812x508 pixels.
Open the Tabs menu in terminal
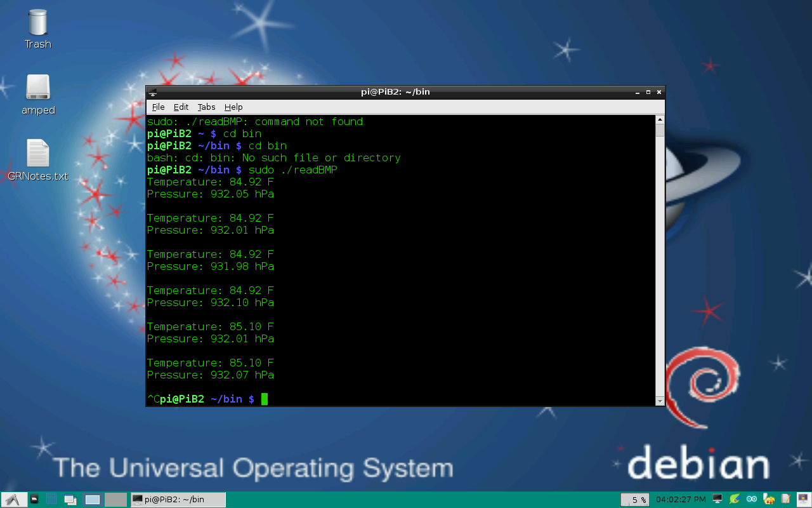tap(206, 107)
